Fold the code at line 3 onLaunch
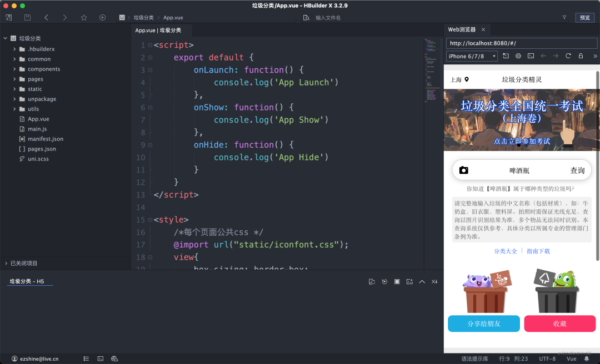Viewport: 600px width, 364px height. coord(151,70)
